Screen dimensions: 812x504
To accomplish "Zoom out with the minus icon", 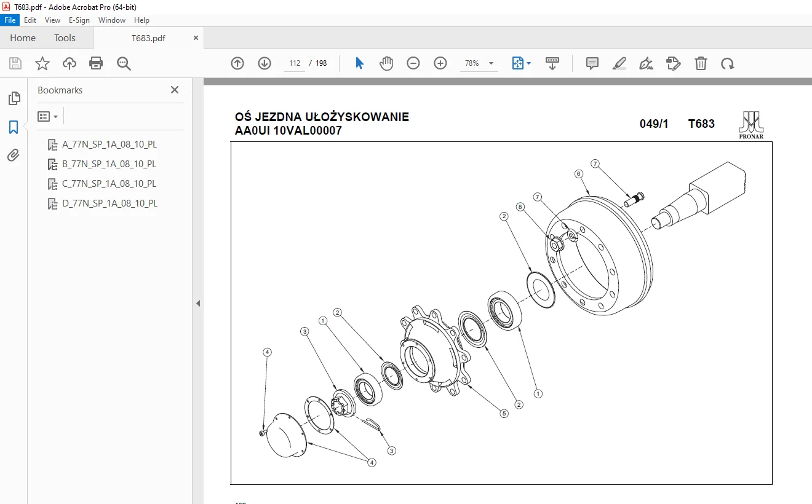I will pos(413,63).
